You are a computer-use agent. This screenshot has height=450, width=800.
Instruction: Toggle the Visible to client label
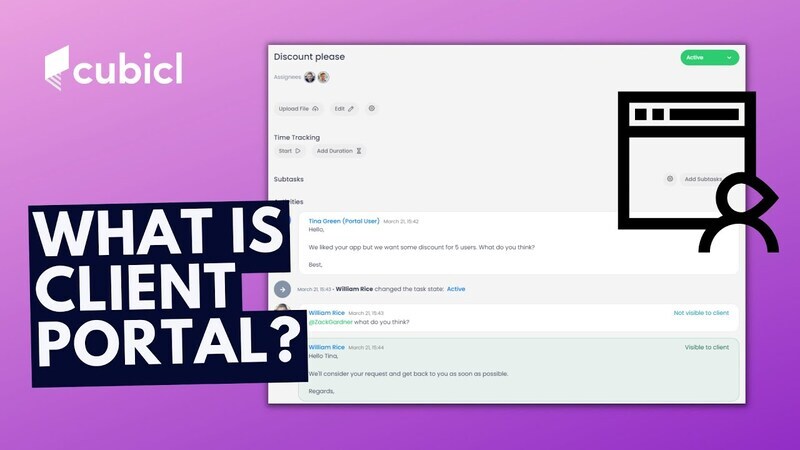coord(706,347)
